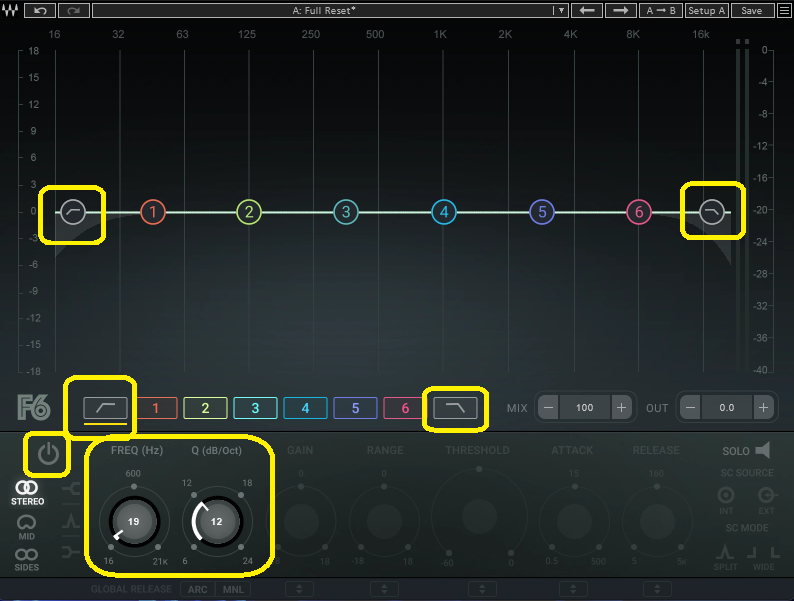Load the previous preset with the left arrow

(588, 10)
